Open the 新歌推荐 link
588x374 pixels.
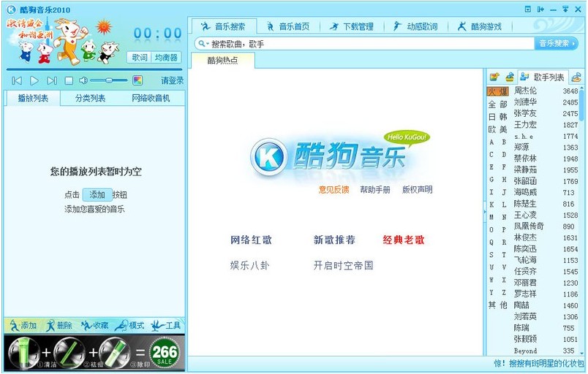334,240
